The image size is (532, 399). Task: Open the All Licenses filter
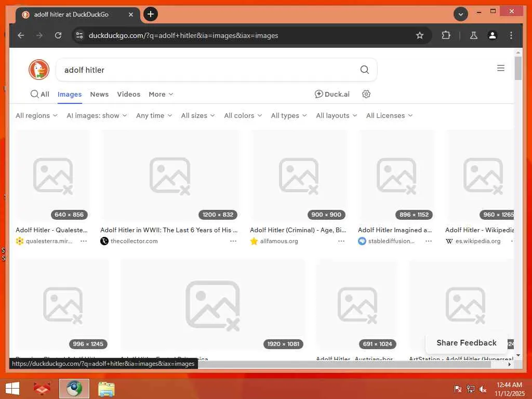pyautogui.click(x=389, y=115)
